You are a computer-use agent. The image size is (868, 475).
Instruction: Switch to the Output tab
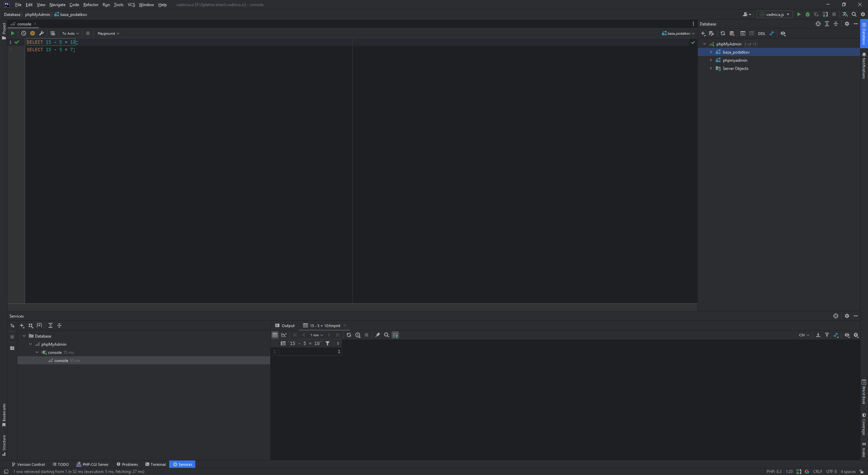pyautogui.click(x=285, y=325)
